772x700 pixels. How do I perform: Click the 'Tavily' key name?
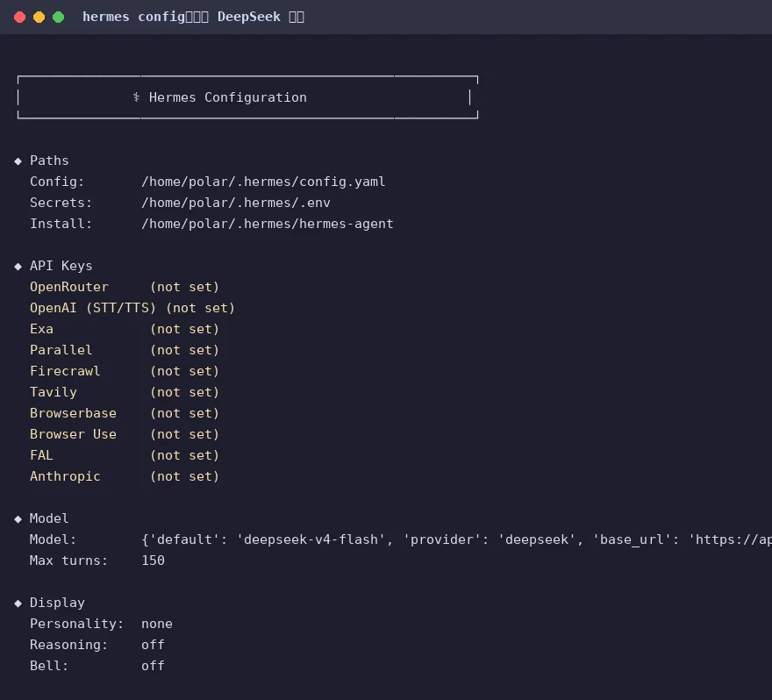pyautogui.click(x=54, y=392)
